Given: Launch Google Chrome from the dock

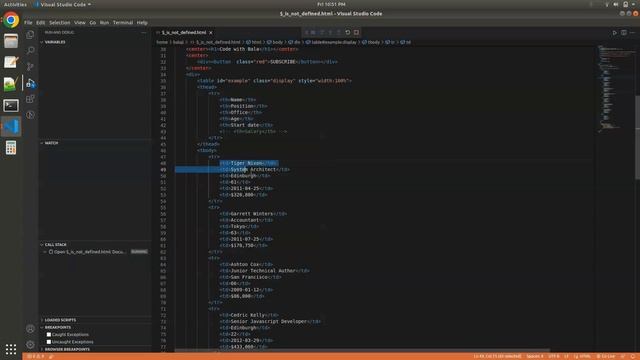Looking at the screenshot, I should point(11,20).
